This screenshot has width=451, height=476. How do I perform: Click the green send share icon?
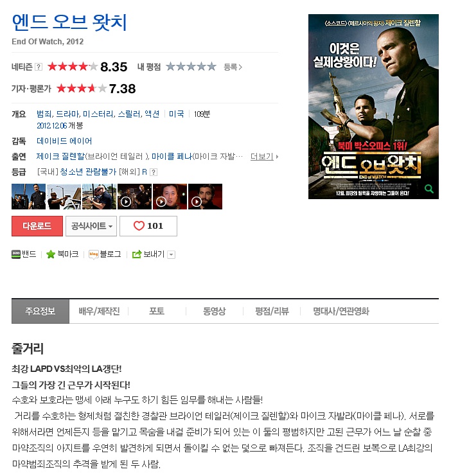point(137,254)
